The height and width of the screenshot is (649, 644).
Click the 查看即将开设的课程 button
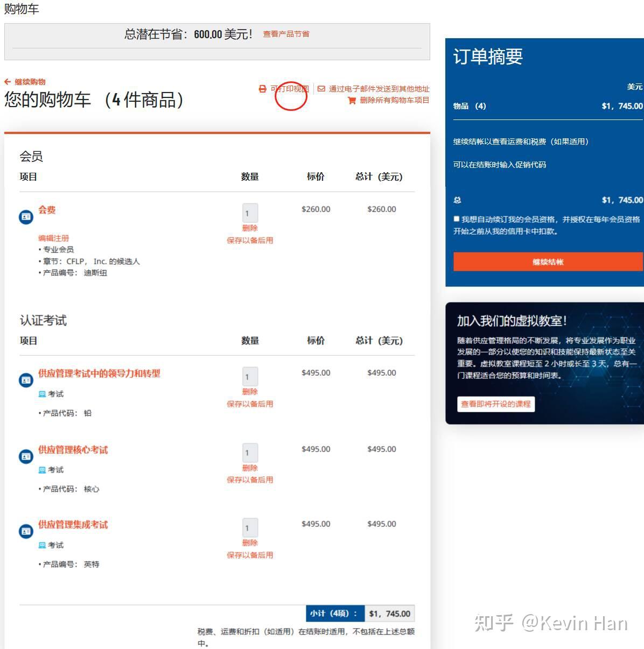point(496,404)
